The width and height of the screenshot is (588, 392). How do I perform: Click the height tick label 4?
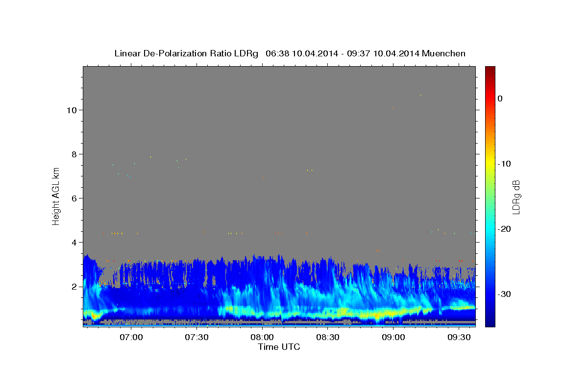coord(74,243)
